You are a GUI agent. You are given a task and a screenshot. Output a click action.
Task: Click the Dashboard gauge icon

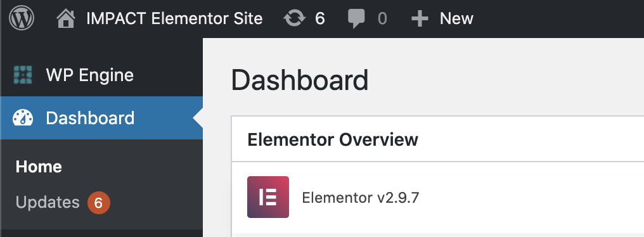(23, 118)
